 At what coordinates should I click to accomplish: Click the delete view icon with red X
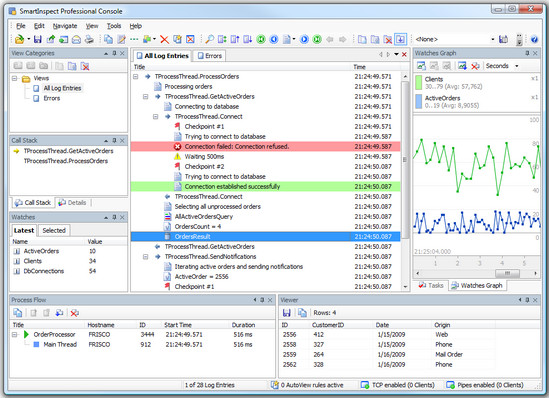pos(388,39)
